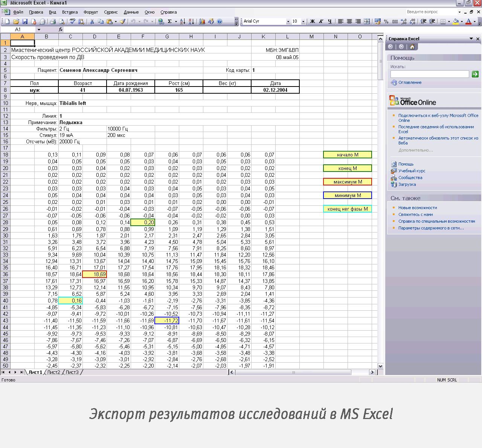Increase decimal places
This screenshot has width=482, height=448.
pos(404,21)
